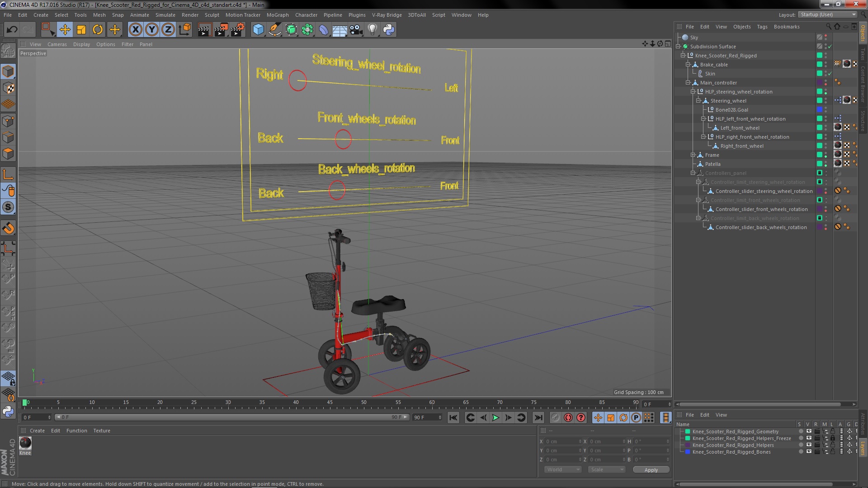The width and height of the screenshot is (868, 488).
Task: Switch to Texture mode icon
Action: [x=8, y=88]
